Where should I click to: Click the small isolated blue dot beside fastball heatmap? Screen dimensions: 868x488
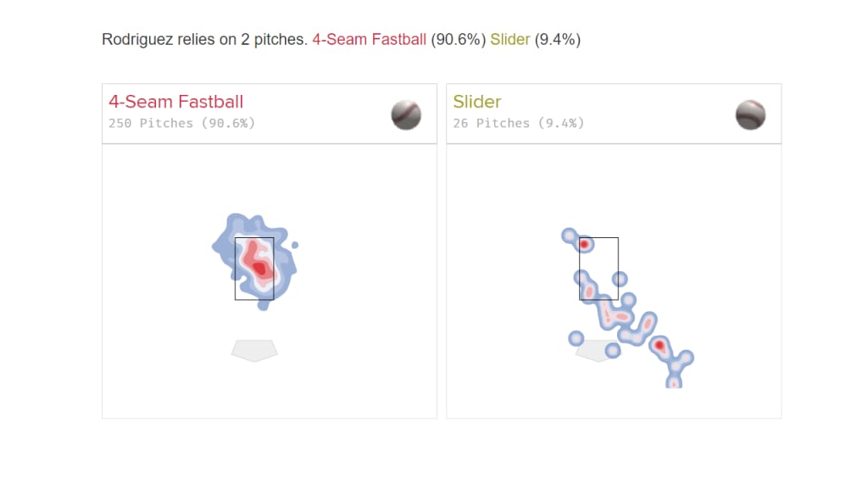295,245
